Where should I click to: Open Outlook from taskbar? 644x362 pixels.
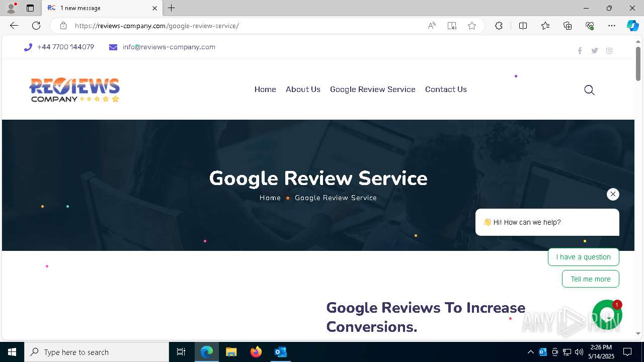pos(280,352)
